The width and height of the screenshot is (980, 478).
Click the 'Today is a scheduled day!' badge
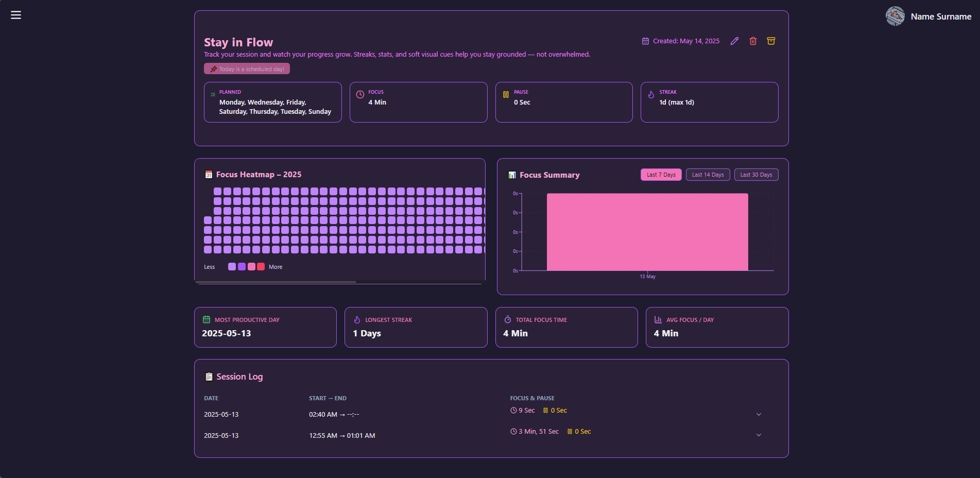click(247, 69)
